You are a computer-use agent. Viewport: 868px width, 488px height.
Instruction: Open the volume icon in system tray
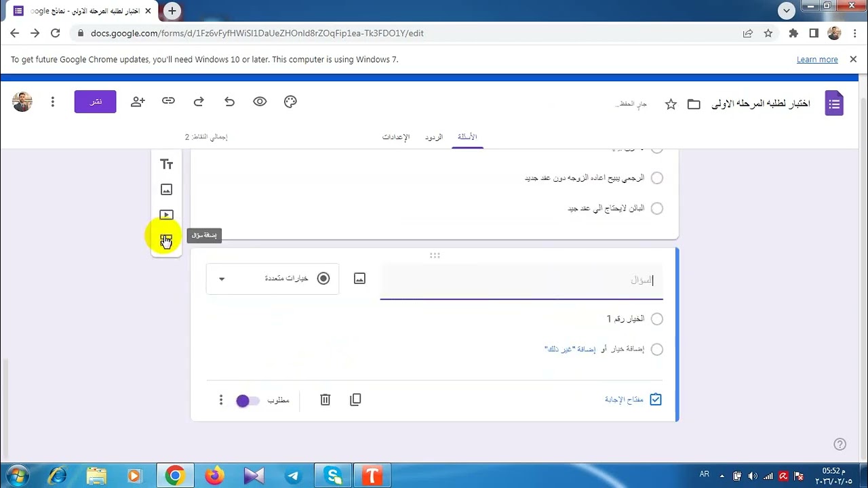point(753,476)
